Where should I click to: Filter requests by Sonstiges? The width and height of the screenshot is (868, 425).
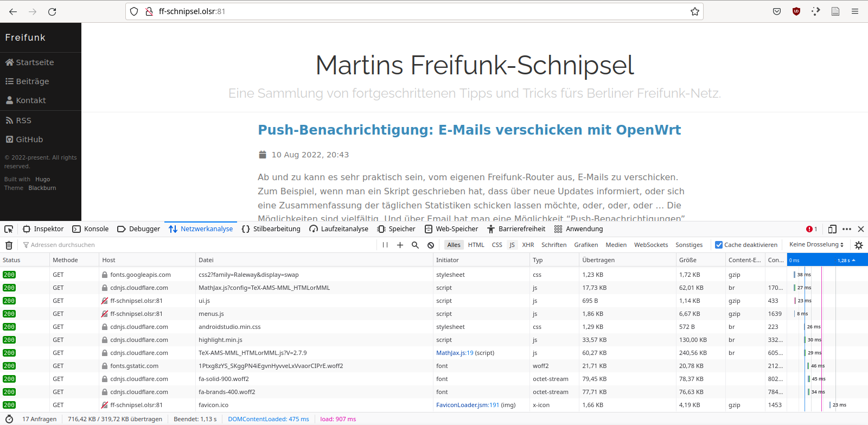click(689, 245)
